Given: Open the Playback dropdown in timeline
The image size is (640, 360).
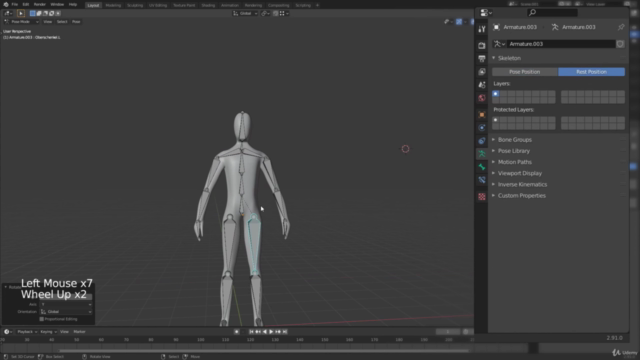Looking at the screenshot, I should coord(27,332).
